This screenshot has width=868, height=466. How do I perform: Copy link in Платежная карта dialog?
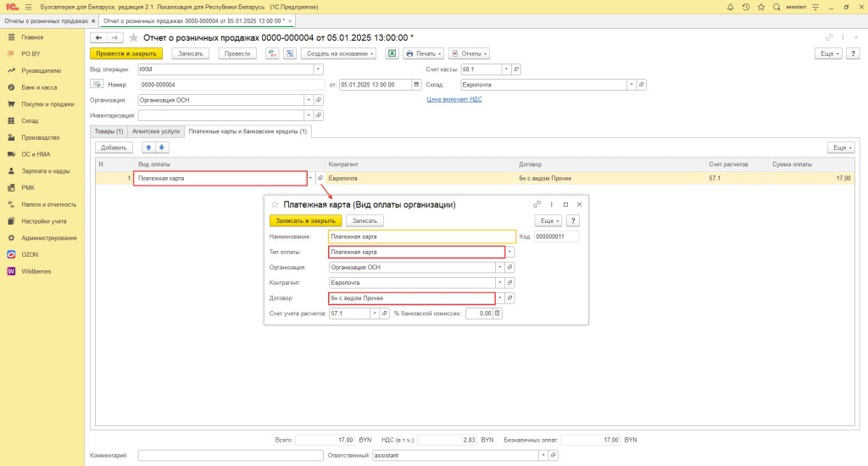[537, 204]
